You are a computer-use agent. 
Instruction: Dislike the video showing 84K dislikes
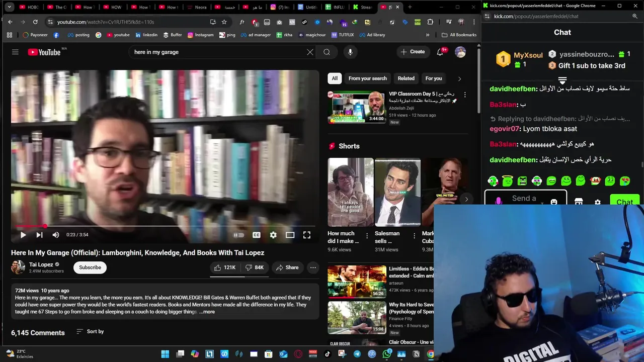[x=255, y=267]
